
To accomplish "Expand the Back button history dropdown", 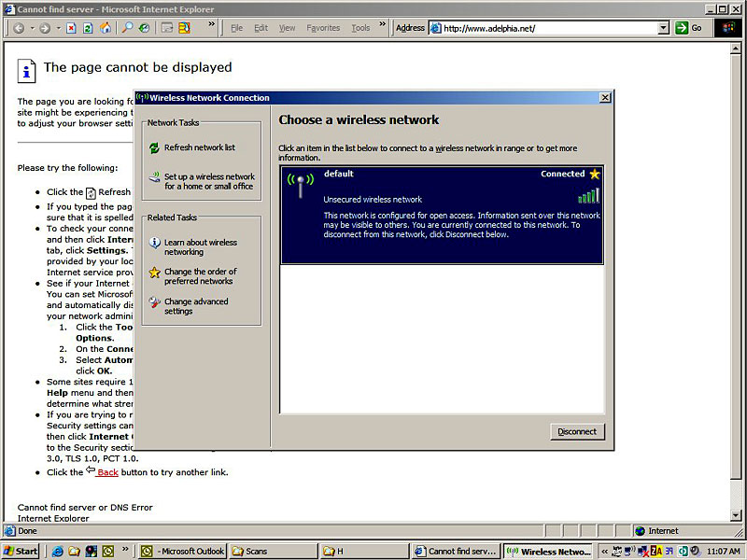I will pyautogui.click(x=31, y=28).
